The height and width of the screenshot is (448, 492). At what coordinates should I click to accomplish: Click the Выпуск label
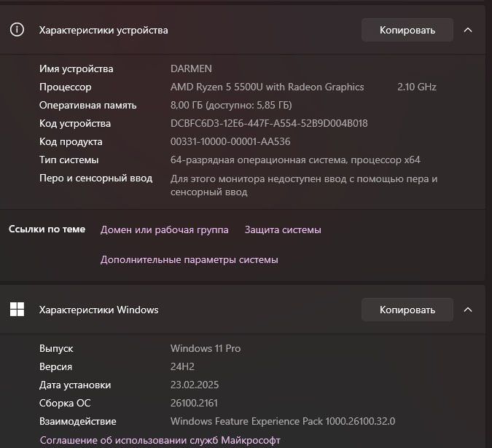(56, 348)
